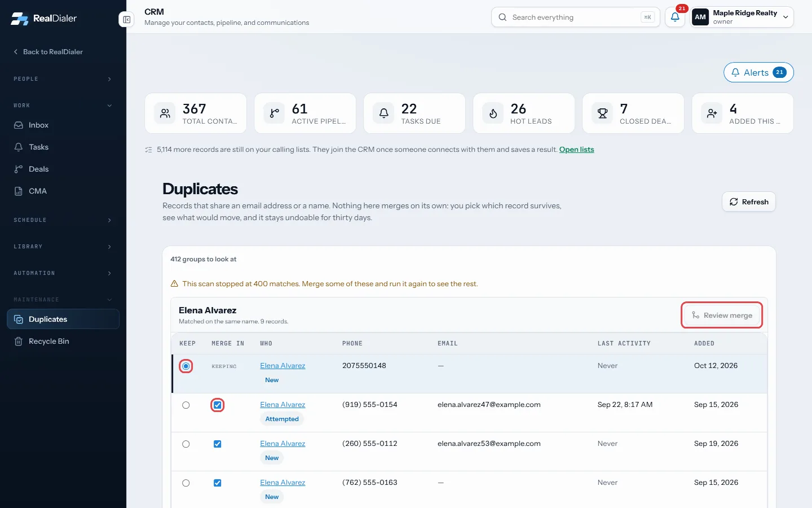Open Tasks in the sidebar
This screenshot has width=812, height=508.
(63, 147)
